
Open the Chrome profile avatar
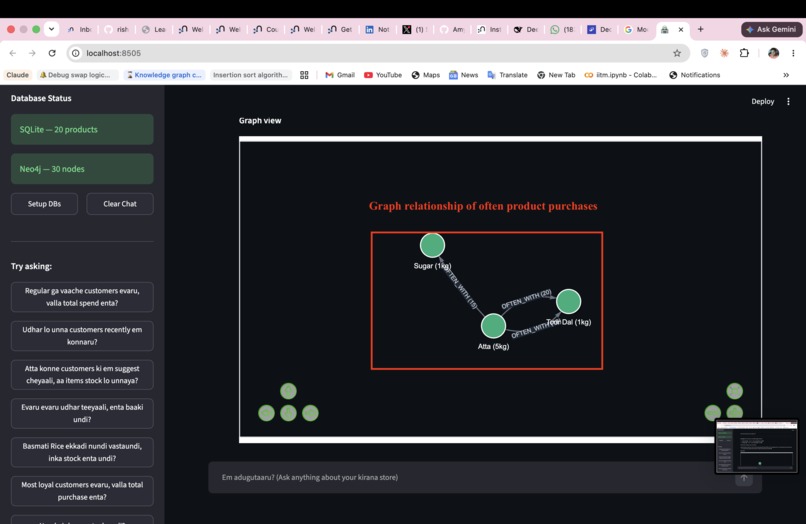(773, 53)
